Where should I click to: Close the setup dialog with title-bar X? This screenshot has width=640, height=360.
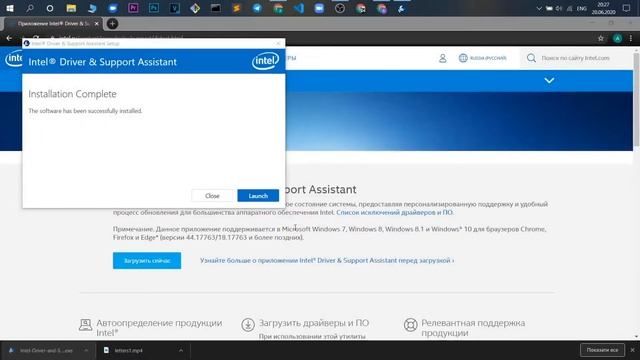click(278, 43)
